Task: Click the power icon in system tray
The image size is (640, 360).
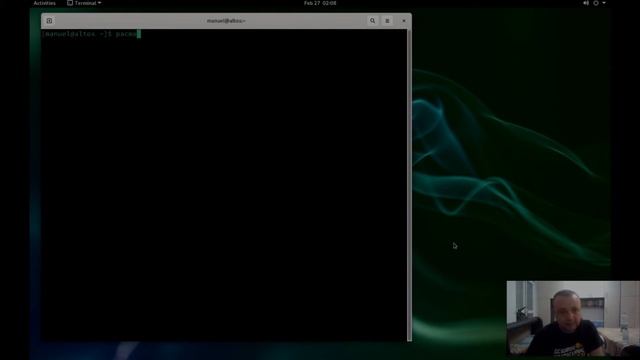Action: [596, 3]
